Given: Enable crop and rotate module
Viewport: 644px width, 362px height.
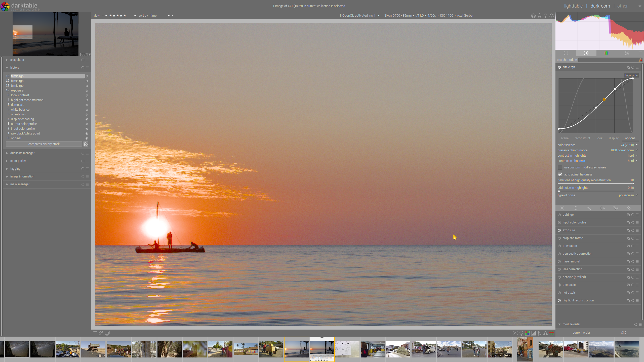Looking at the screenshot, I should pos(559,238).
